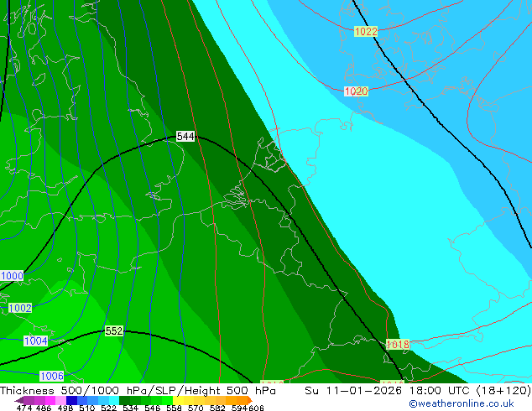Click the 1002 blue isobar label
Image resolution: width=532 pixels, height=411 pixels.
click(x=20, y=309)
